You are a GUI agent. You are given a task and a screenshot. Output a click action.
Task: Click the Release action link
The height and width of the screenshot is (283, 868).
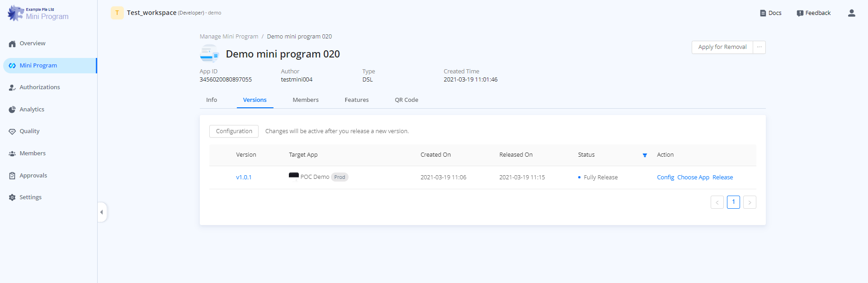[x=722, y=177]
